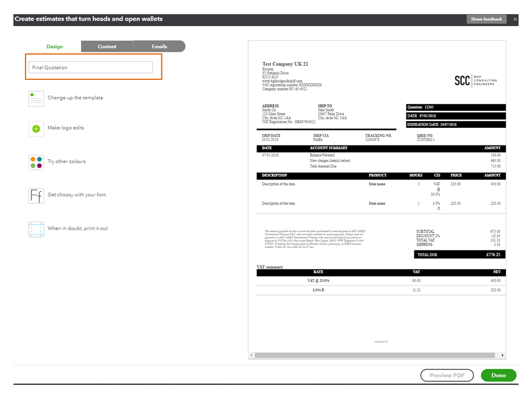The height and width of the screenshot is (399, 532).
Task: Select the Ff font icon
Action: click(x=36, y=196)
